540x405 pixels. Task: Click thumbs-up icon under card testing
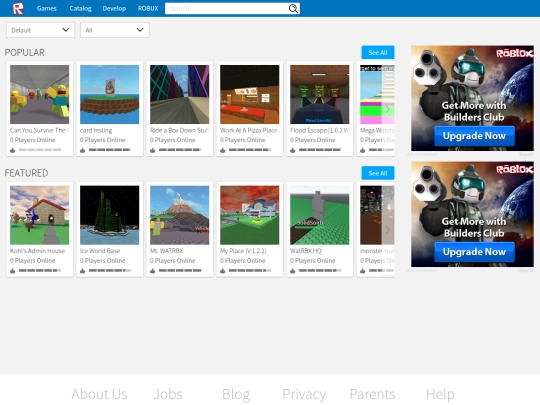pos(83,150)
